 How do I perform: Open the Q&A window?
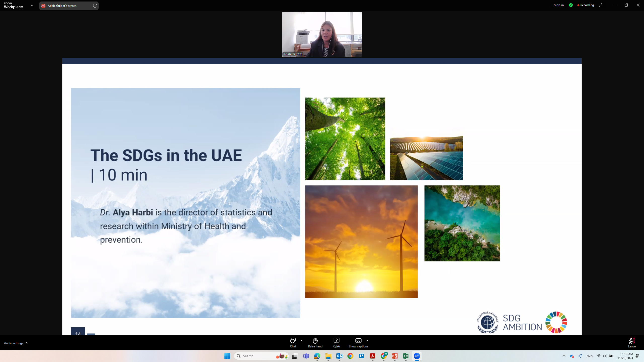point(336,342)
